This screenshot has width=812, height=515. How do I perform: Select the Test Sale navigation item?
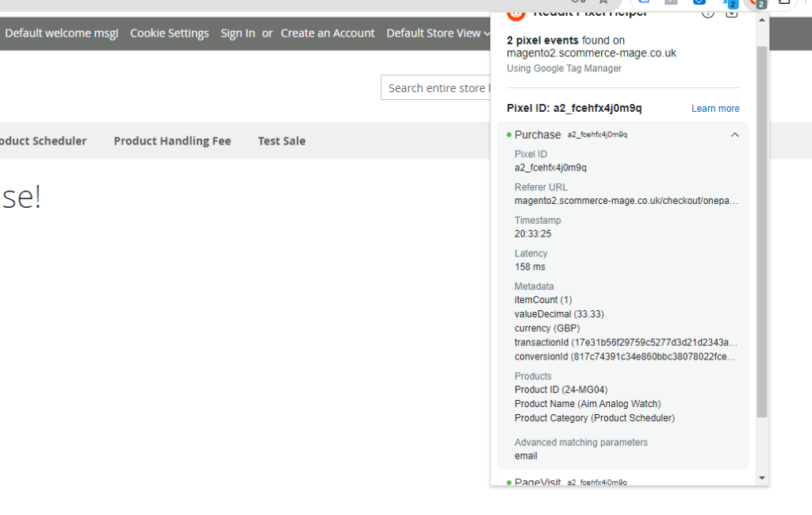click(x=282, y=140)
